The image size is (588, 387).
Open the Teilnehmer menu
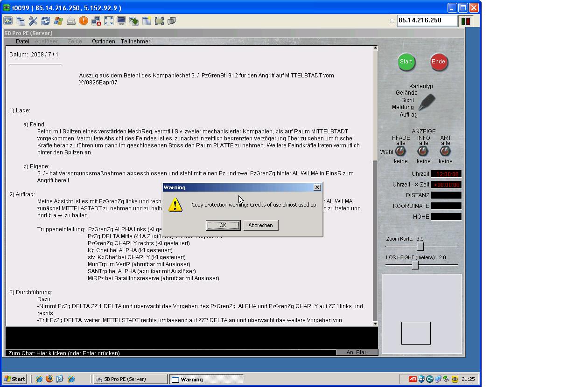tap(136, 41)
